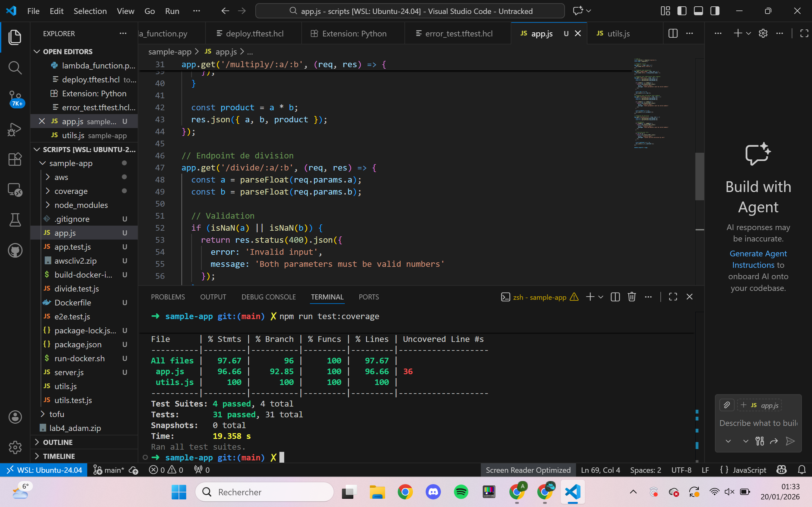The height and width of the screenshot is (507, 812).
Task: Open the GitHub view in activity bar
Action: click(x=15, y=250)
